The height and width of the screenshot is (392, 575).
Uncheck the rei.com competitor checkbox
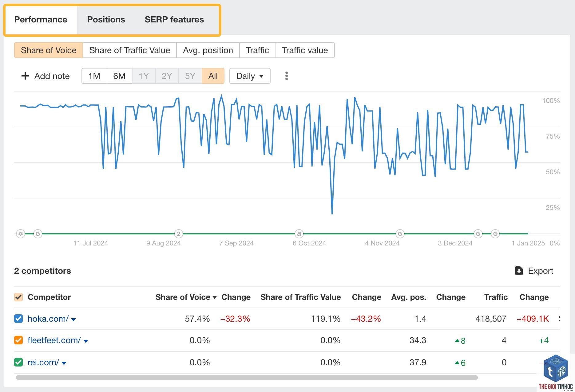click(18, 362)
